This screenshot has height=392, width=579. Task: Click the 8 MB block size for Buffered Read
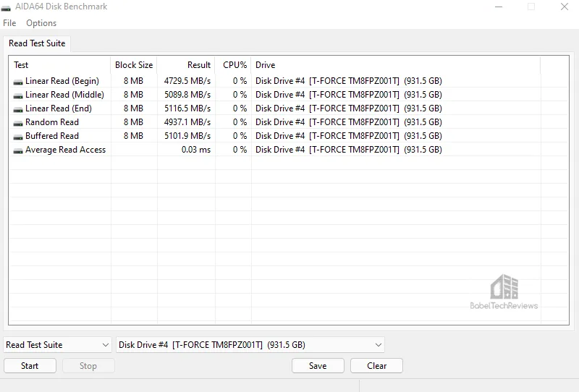tap(133, 136)
